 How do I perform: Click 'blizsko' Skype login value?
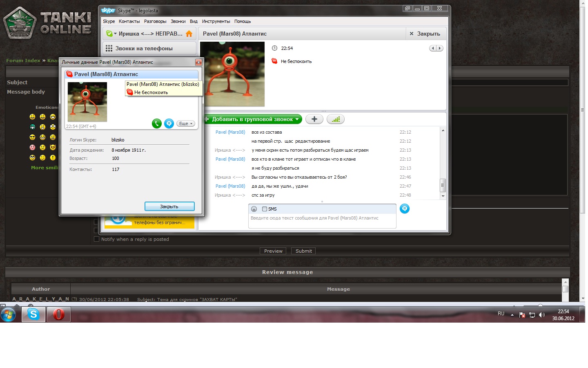pyautogui.click(x=118, y=140)
